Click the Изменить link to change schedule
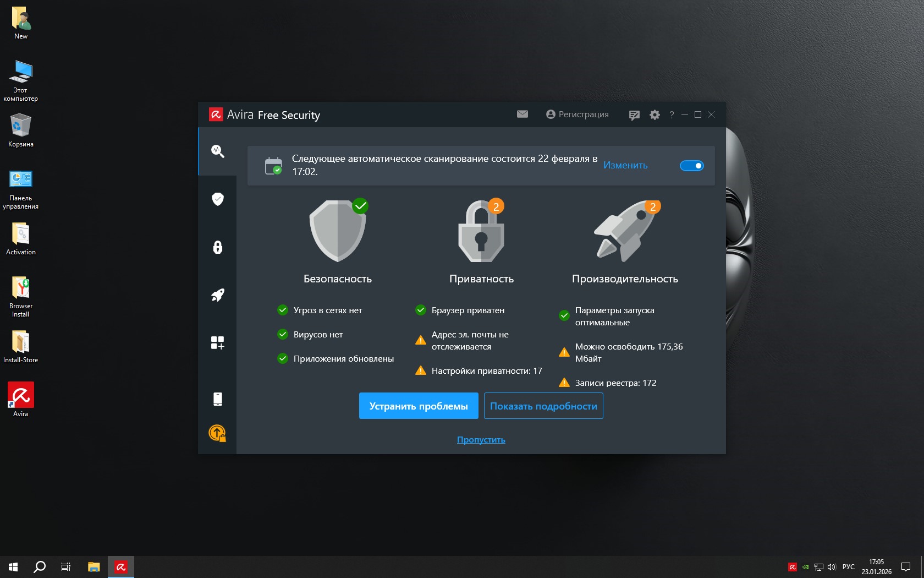Viewport: 924px width, 578px height. pyautogui.click(x=625, y=165)
